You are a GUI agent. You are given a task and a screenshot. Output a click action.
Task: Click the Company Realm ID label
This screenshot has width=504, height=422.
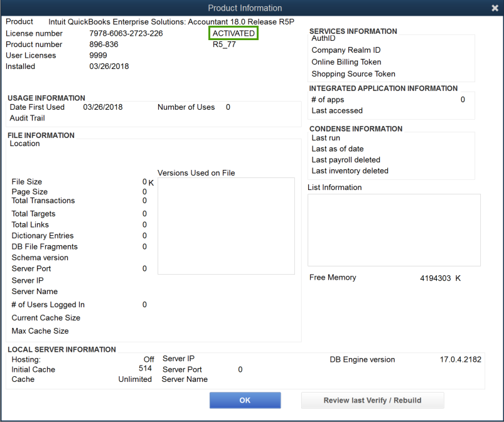[346, 50]
